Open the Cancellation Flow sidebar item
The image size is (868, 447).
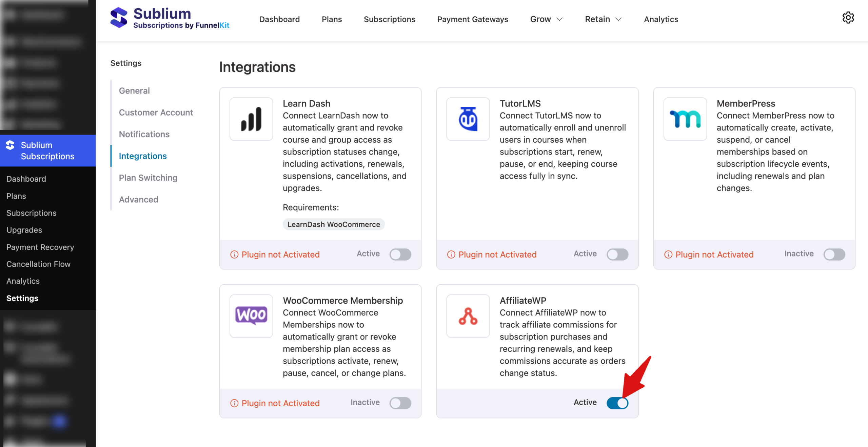(38, 264)
